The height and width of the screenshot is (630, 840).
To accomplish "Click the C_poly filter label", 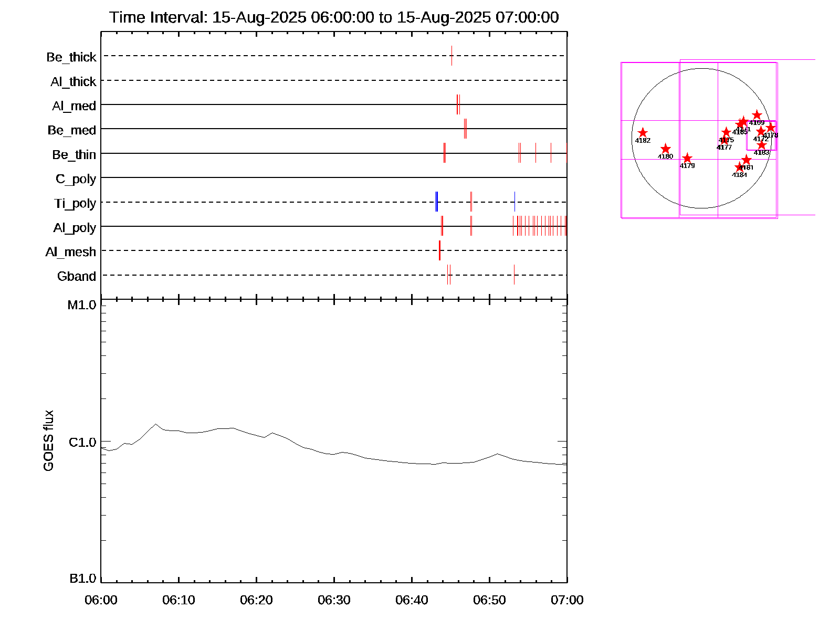I will [x=76, y=179].
